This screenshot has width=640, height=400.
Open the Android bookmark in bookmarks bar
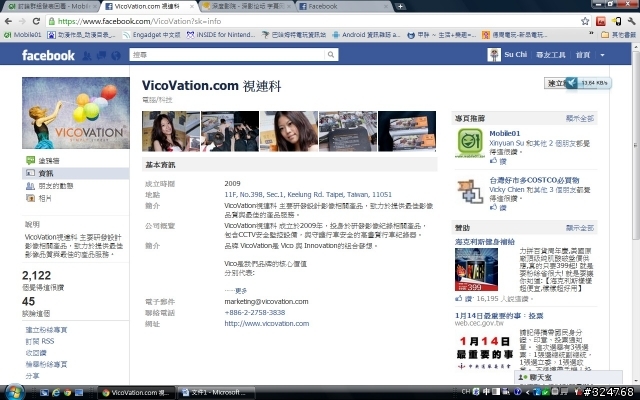click(367, 35)
